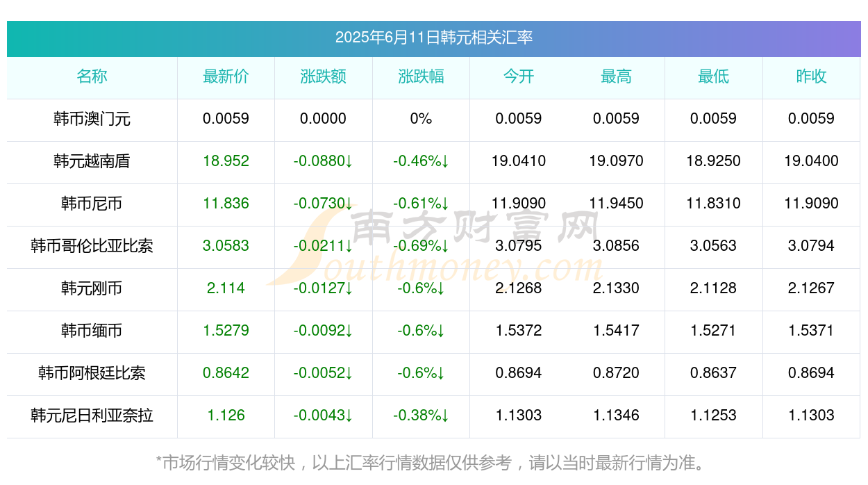The height and width of the screenshot is (485, 868).
Task: Click the 名称 column header
Action: 92,76
